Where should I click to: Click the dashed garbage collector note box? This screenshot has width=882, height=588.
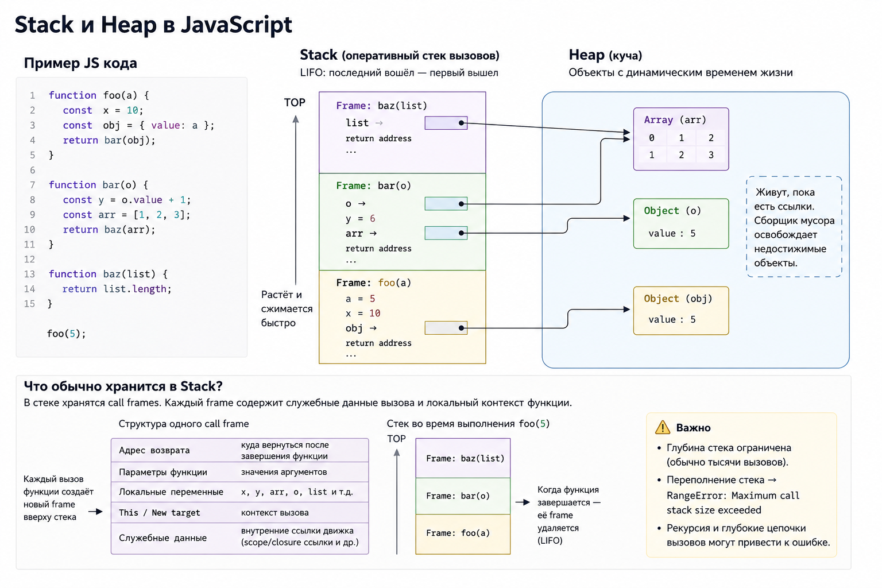(x=794, y=227)
